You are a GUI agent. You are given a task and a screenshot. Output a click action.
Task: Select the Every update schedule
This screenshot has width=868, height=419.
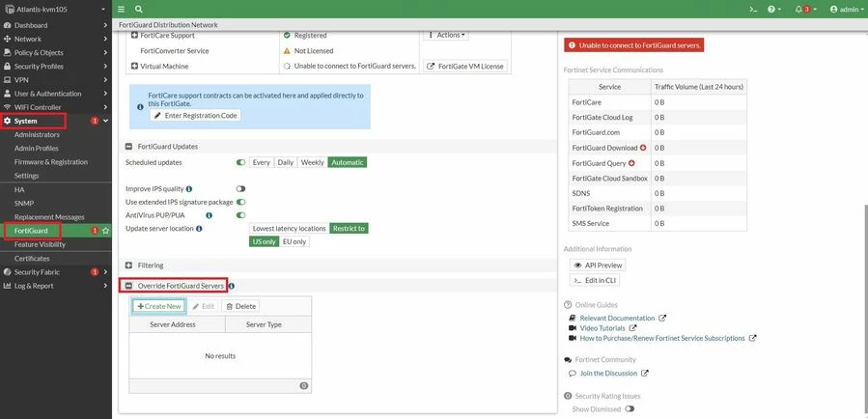262,163
